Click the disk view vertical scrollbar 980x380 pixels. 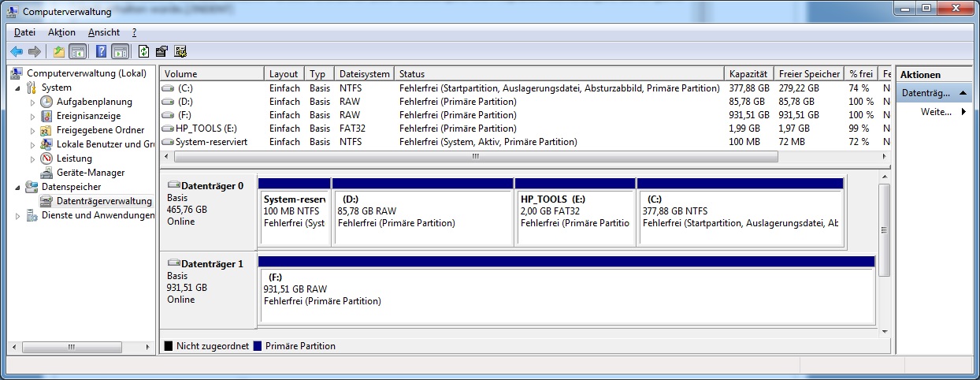tap(884, 229)
